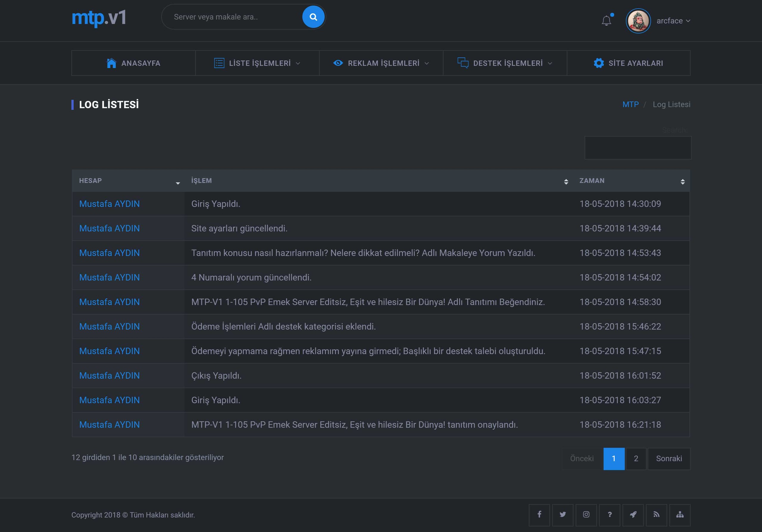This screenshot has height=532, width=762.
Task: Click the chat icon in DESTEK İŞLEMLERİ
Action: 463,63
